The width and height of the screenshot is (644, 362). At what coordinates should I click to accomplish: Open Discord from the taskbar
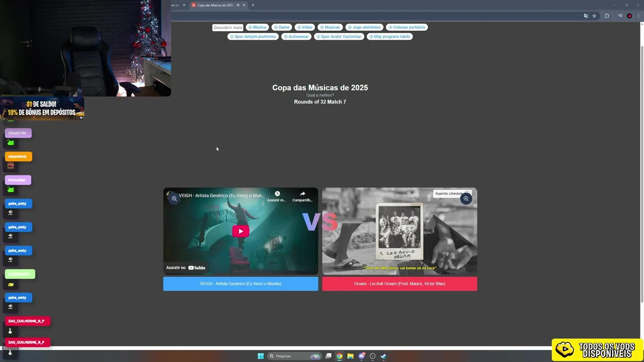(x=361, y=356)
